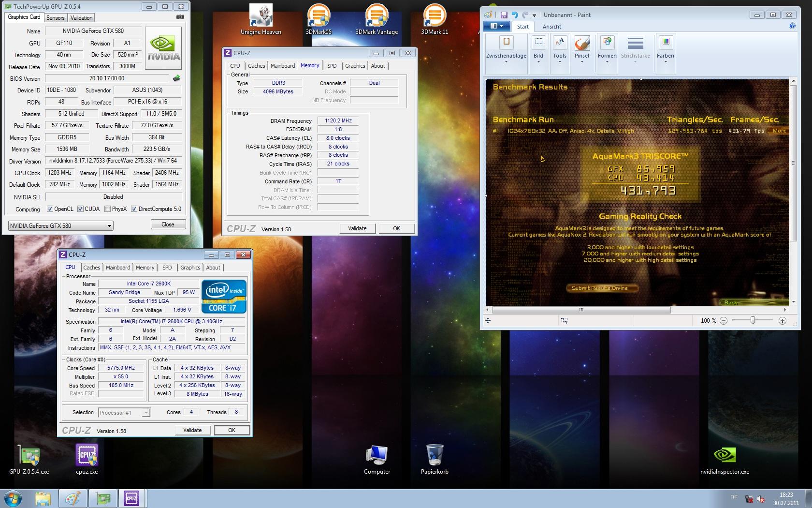Image resolution: width=812 pixels, height=508 pixels.
Task: Toggle the PhysX checkbox in GPU-Z
Action: coord(107,209)
